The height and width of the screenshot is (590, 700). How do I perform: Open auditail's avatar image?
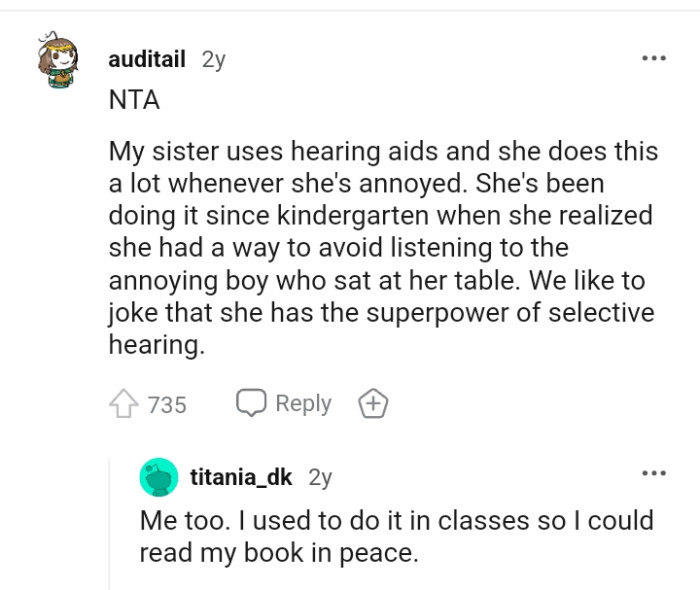59,60
